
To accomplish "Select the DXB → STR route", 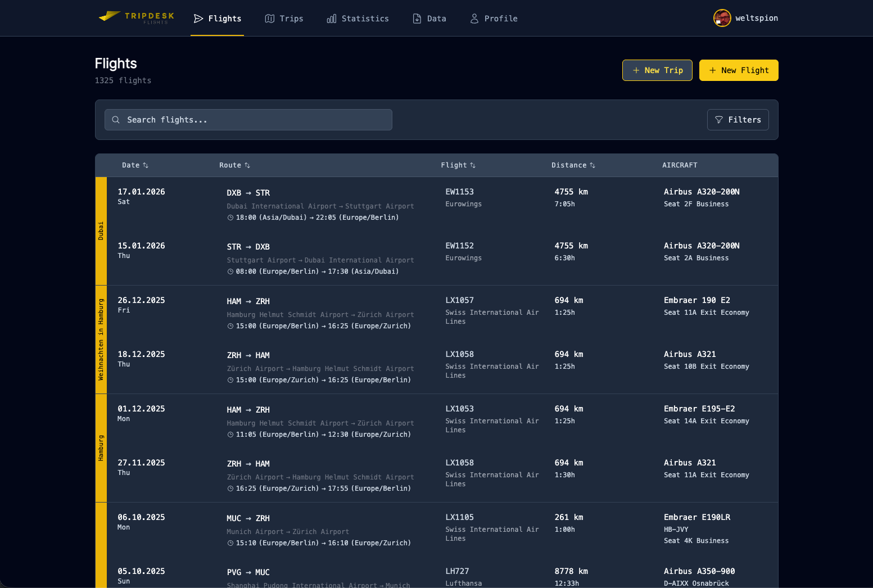I will (248, 193).
